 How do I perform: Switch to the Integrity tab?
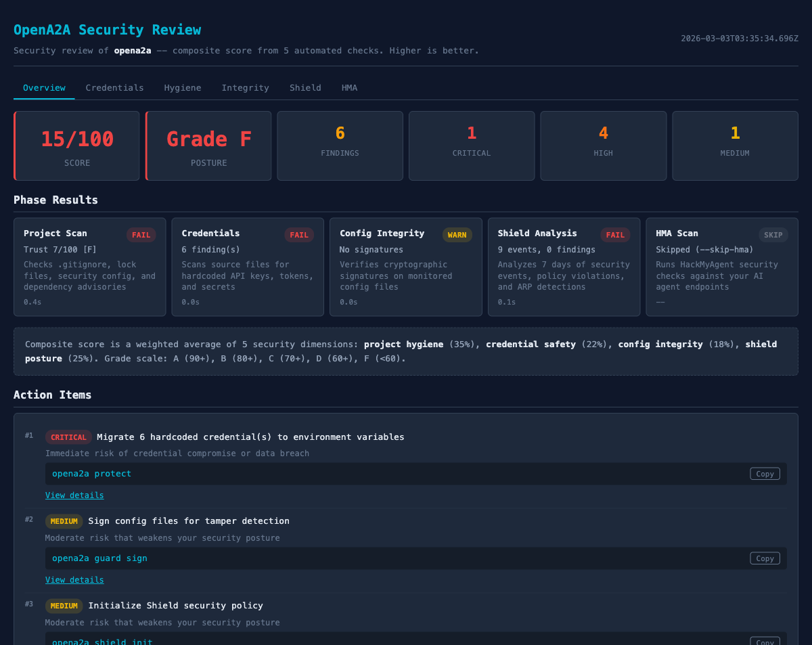pyautogui.click(x=245, y=87)
